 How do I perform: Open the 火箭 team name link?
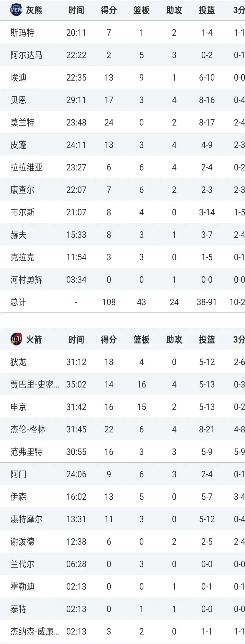(x=34, y=339)
